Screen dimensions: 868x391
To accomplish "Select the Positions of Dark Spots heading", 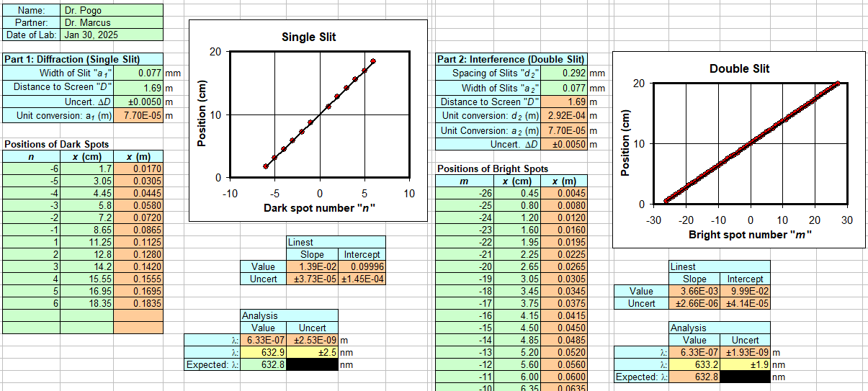I will pyautogui.click(x=57, y=144).
